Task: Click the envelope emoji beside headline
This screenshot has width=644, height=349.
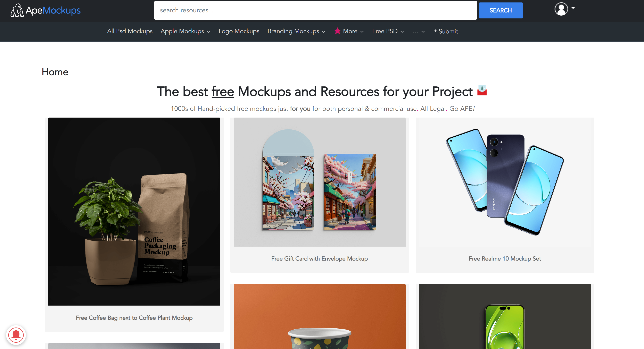Action: pyautogui.click(x=482, y=91)
